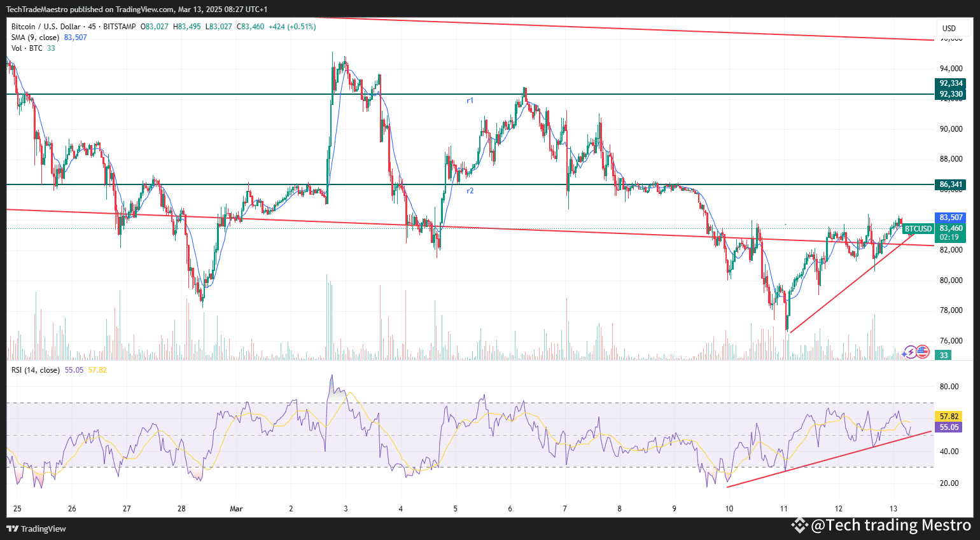Viewport: 980px width, 540px height.
Task: Click the "6" date on the time axis
Action: point(510,509)
